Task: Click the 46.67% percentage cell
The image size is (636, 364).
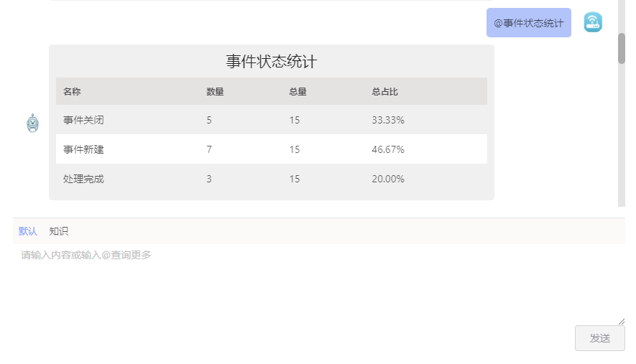Action: 388,149
